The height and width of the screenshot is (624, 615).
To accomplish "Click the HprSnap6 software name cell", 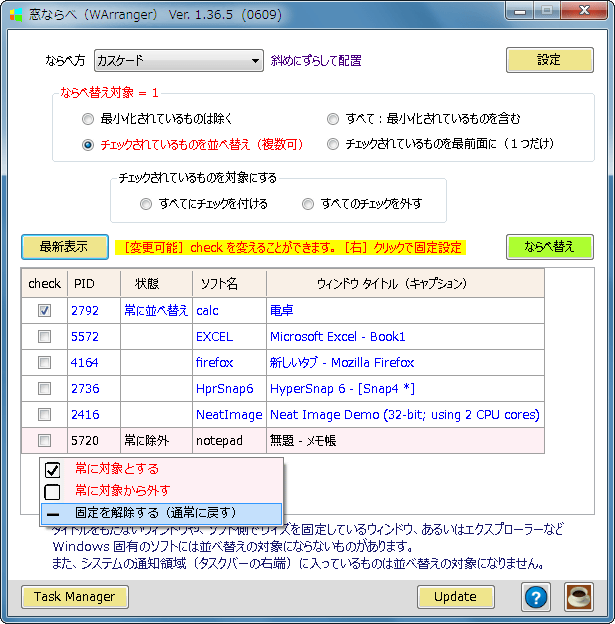I will coord(229,388).
